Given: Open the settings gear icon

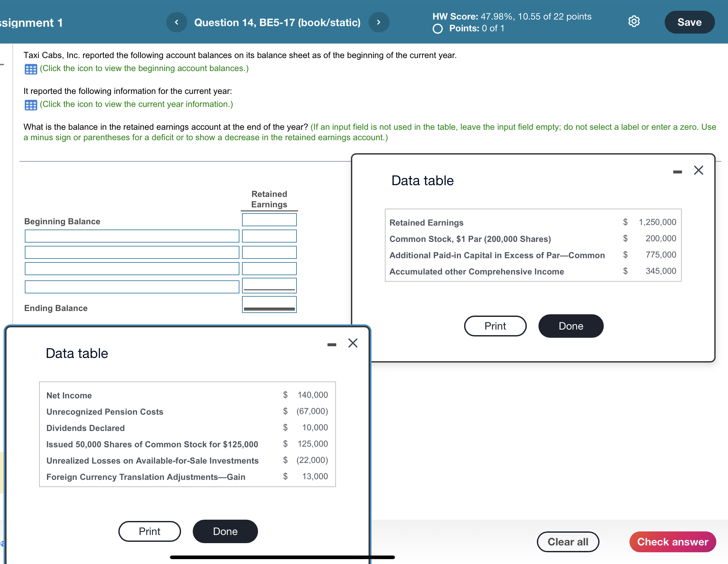Looking at the screenshot, I should (633, 22).
